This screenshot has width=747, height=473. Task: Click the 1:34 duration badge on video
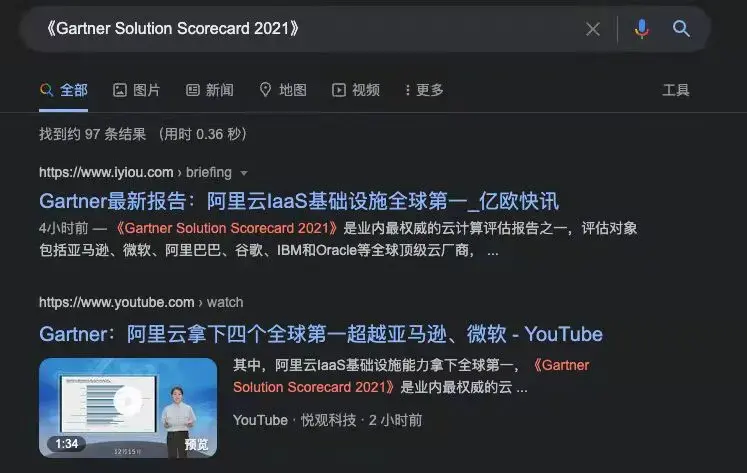point(67,444)
